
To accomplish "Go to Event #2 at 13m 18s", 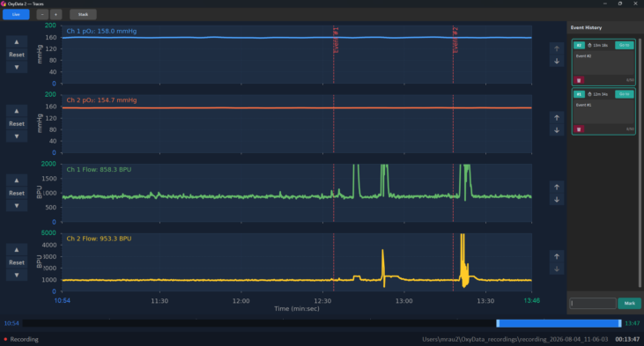I will (x=625, y=45).
